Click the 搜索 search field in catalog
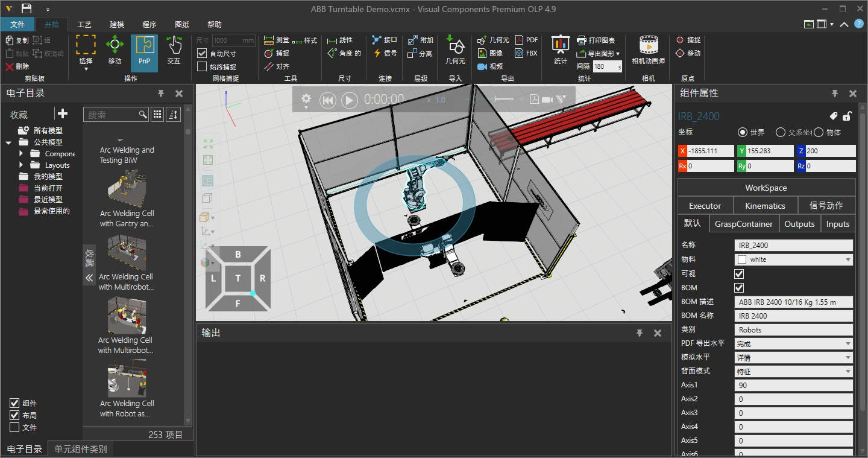 coord(116,114)
